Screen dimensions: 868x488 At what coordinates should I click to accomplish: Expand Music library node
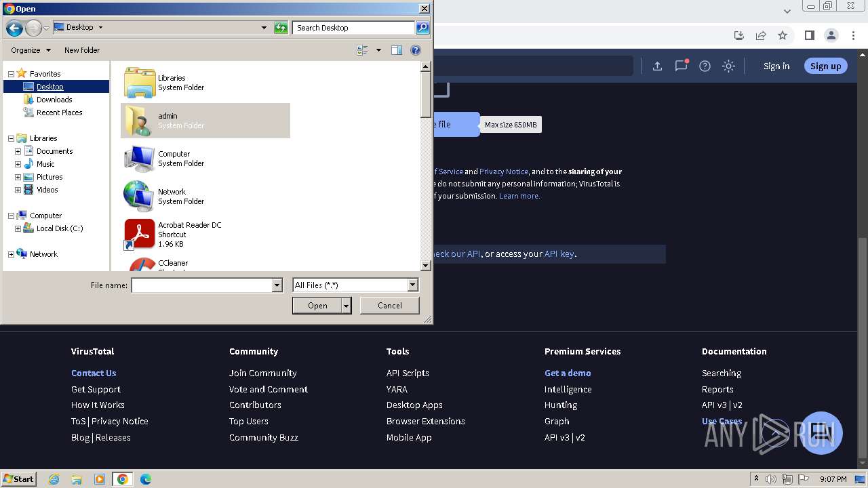coord(18,164)
